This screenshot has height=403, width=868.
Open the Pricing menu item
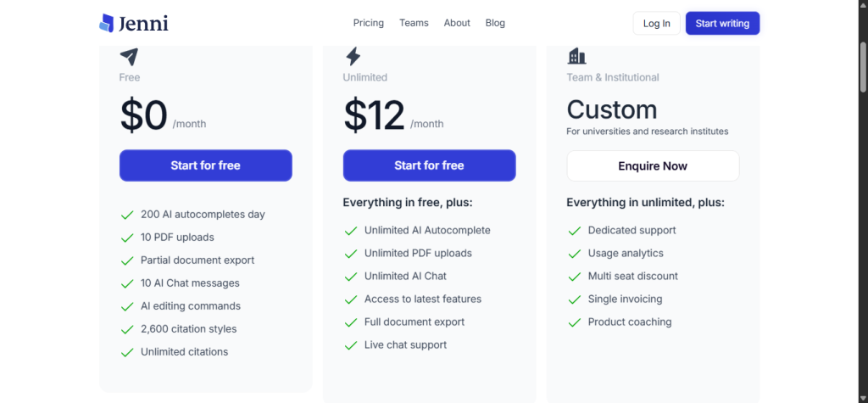click(368, 23)
